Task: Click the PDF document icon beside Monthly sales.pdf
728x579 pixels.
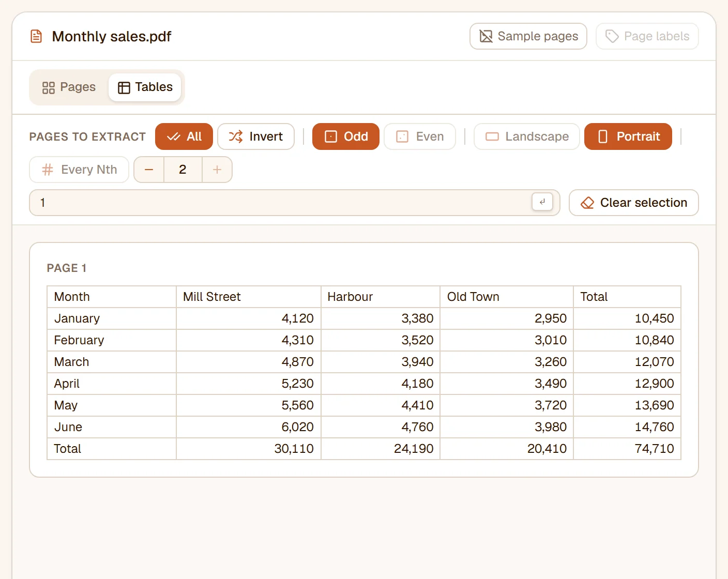Action: [36, 36]
